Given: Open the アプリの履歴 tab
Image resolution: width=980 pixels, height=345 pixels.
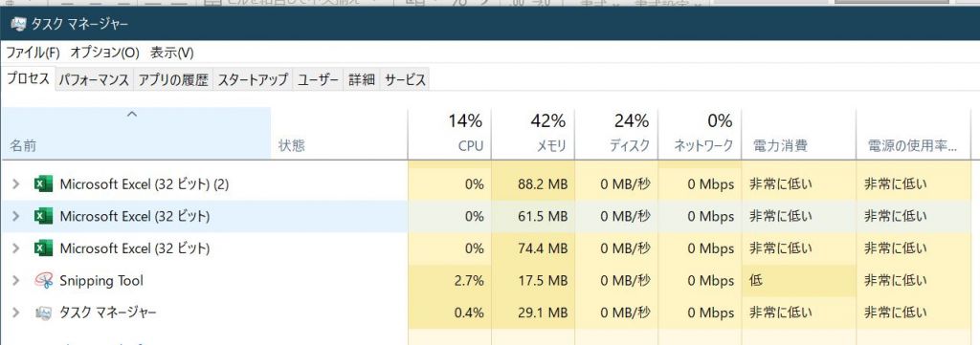Looking at the screenshot, I should pyautogui.click(x=173, y=80).
